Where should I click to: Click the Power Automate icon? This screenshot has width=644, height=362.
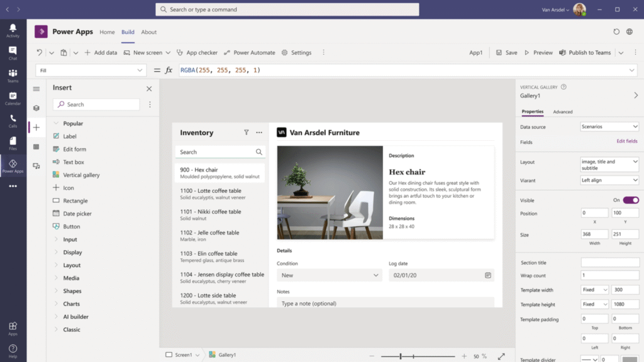coord(228,53)
